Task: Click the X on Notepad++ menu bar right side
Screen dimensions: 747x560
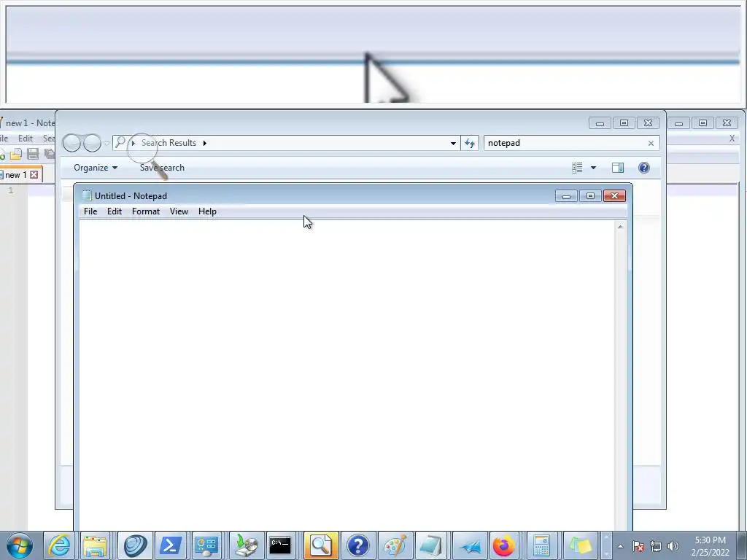Action: tap(732, 138)
